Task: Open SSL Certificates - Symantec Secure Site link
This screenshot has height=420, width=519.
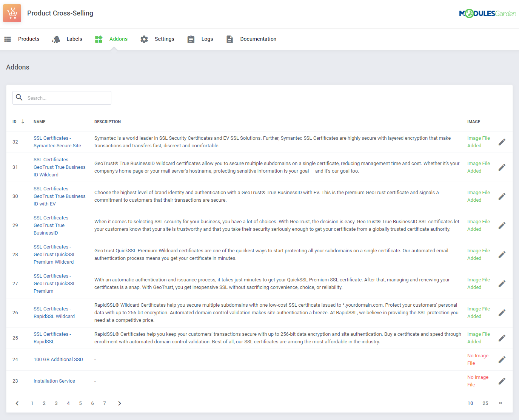Action: click(57, 142)
